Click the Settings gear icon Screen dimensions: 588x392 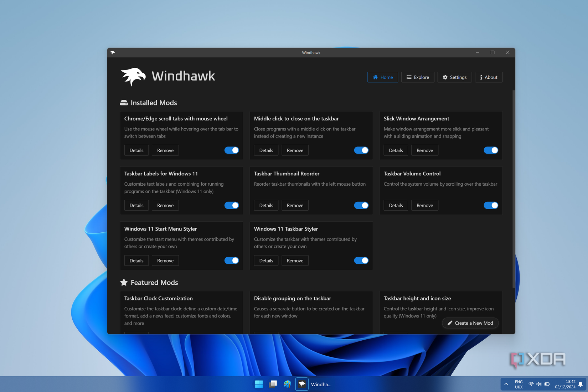pyautogui.click(x=445, y=77)
